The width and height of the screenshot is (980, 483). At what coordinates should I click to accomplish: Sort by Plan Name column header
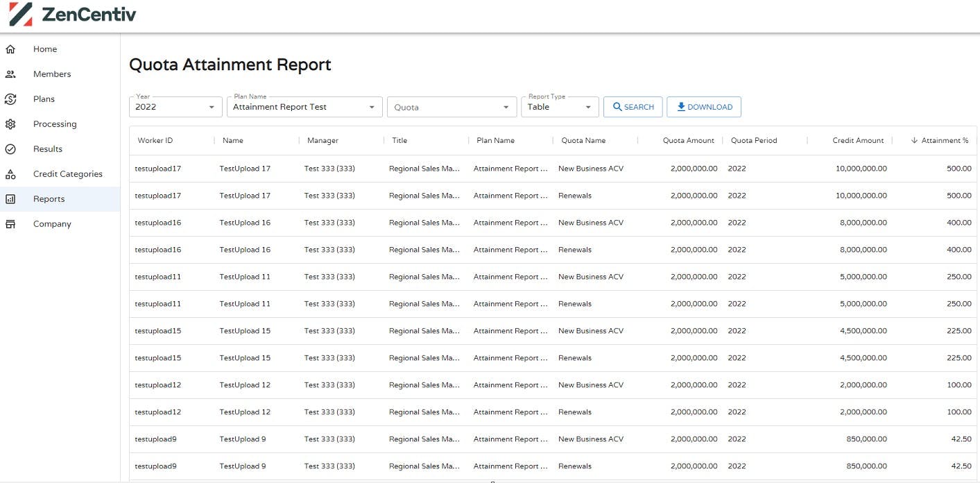496,140
